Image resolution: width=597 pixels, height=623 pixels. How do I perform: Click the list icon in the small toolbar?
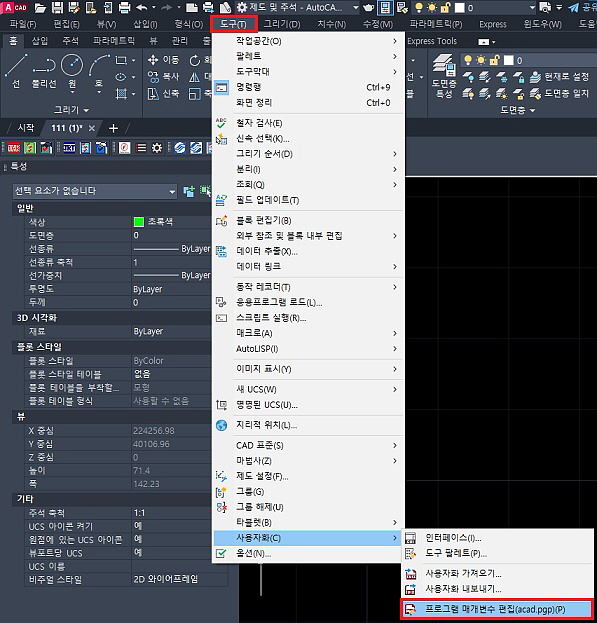(x=141, y=148)
